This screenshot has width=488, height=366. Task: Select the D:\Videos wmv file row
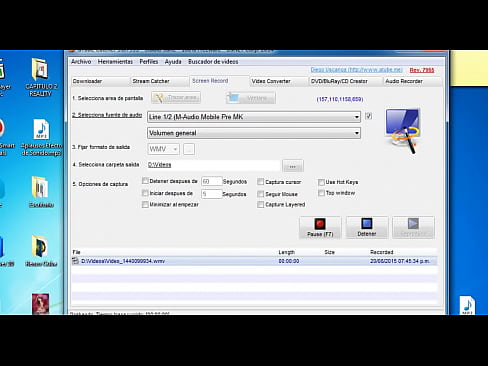(x=254, y=261)
